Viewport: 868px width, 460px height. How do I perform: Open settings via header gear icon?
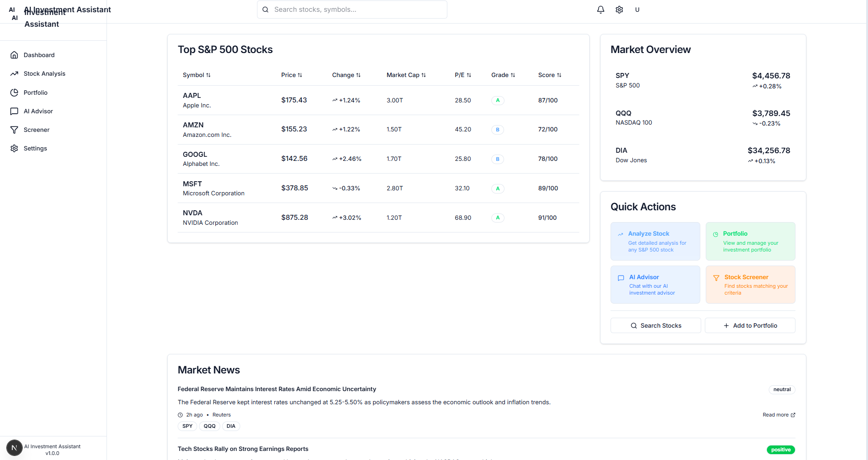619,10
